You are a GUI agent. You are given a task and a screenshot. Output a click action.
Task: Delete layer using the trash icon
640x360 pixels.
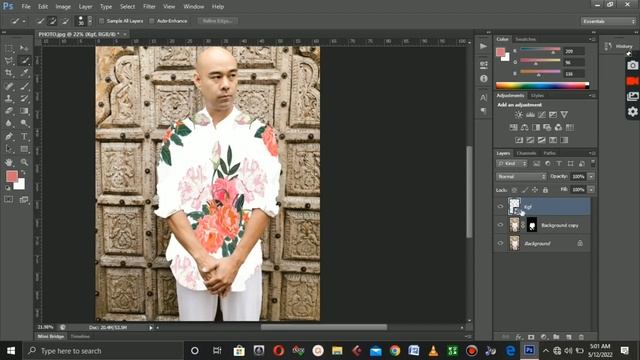click(x=581, y=337)
